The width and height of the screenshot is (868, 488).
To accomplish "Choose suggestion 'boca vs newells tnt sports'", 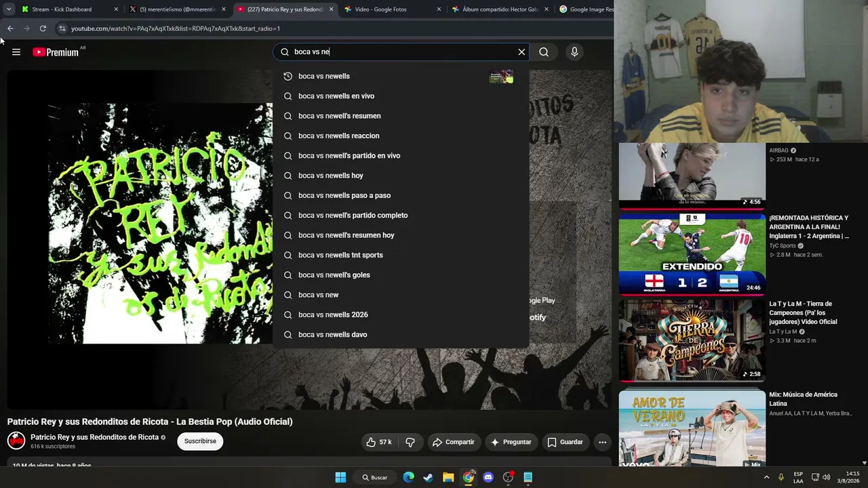I will pos(401,255).
